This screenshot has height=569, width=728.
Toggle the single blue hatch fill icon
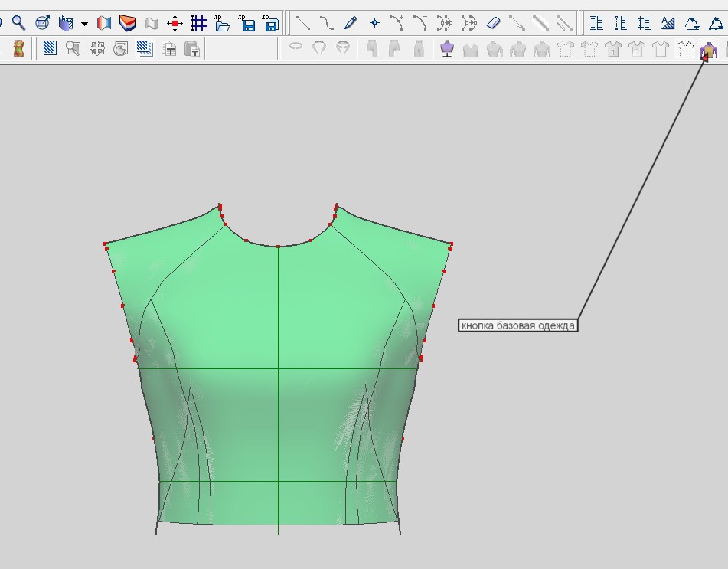tap(51, 49)
